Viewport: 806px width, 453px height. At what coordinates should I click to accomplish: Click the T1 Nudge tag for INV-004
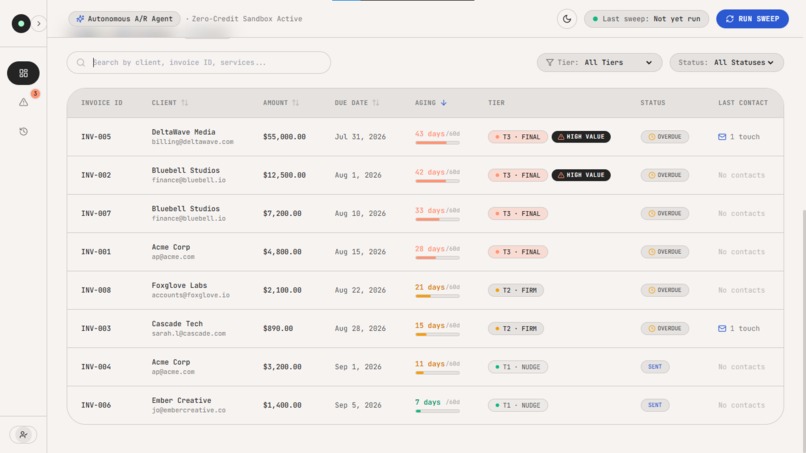[x=518, y=367]
